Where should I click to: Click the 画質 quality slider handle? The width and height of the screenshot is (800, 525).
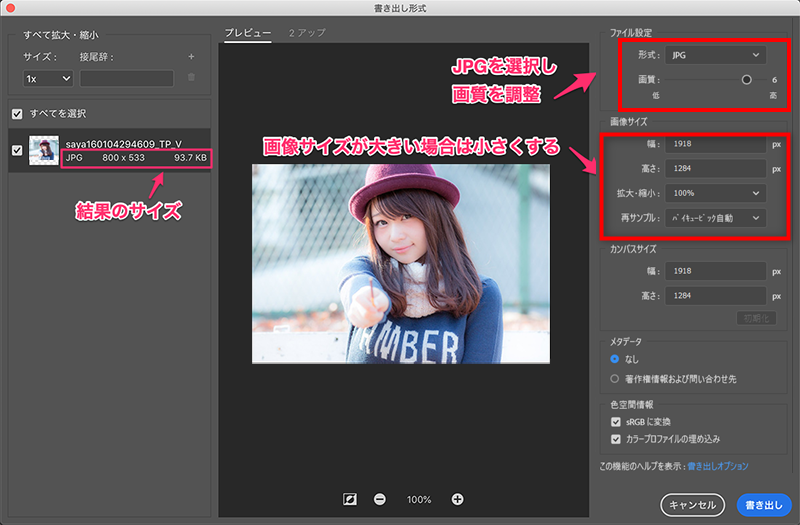click(x=746, y=80)
